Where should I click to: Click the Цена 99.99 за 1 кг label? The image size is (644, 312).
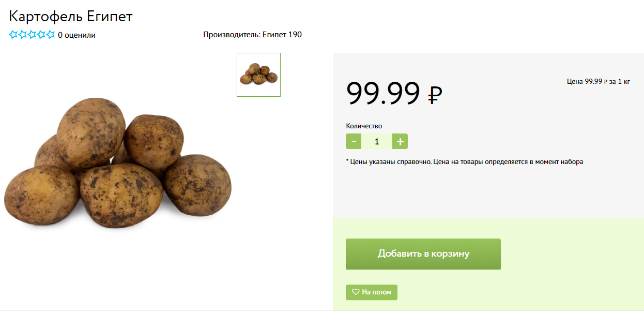(599, 81)
